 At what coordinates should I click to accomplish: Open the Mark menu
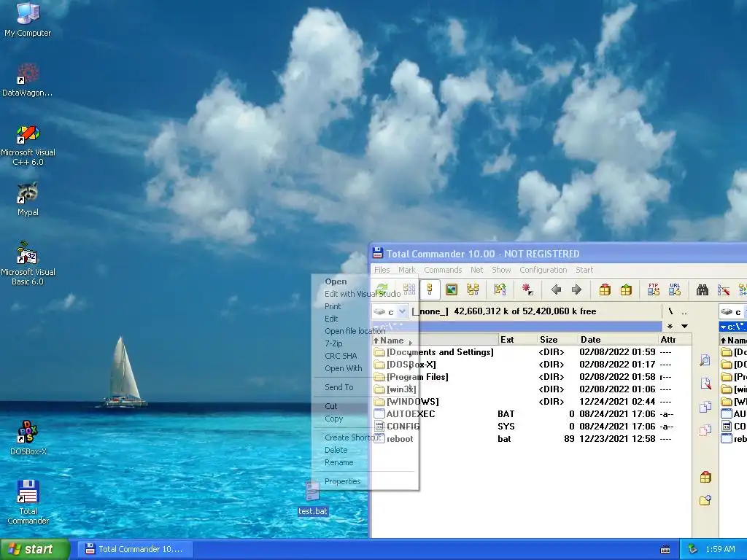click(407, 270)
